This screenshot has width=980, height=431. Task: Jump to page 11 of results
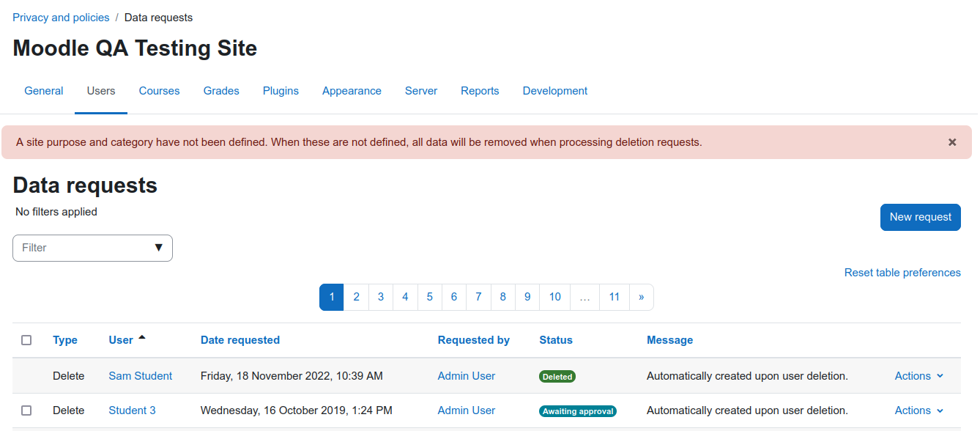[615, 297]
